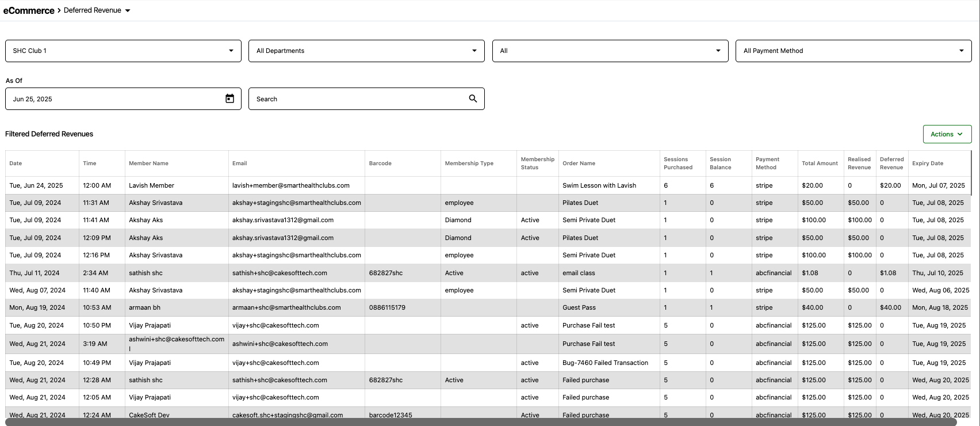Click the search magnifier icon

tap(473, 98)
